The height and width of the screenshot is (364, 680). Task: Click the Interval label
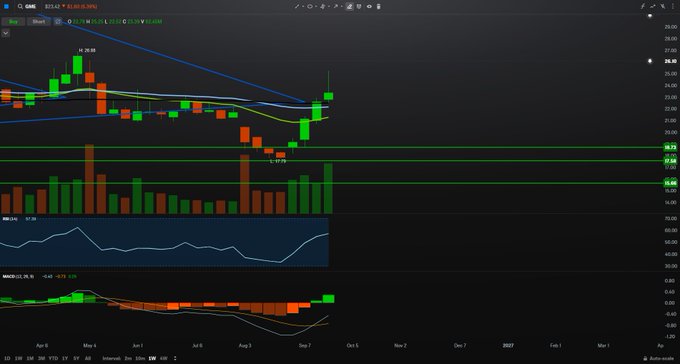click(x=111, y=358)
